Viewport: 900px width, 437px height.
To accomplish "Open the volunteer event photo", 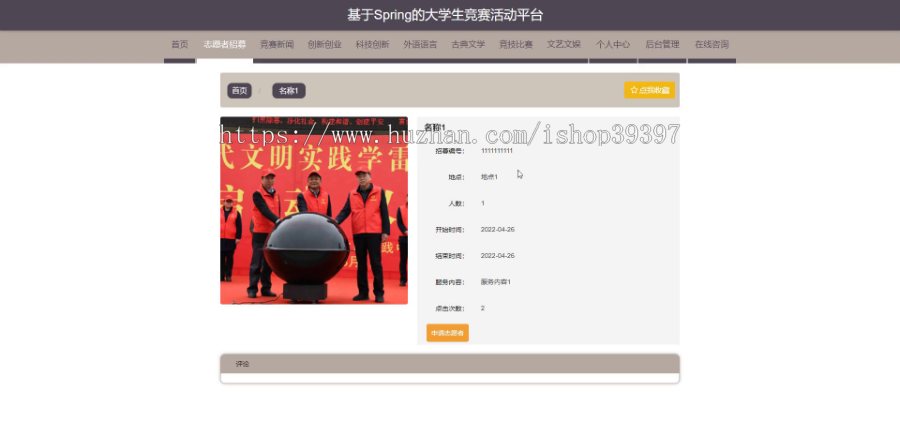I will coord(314,210).
